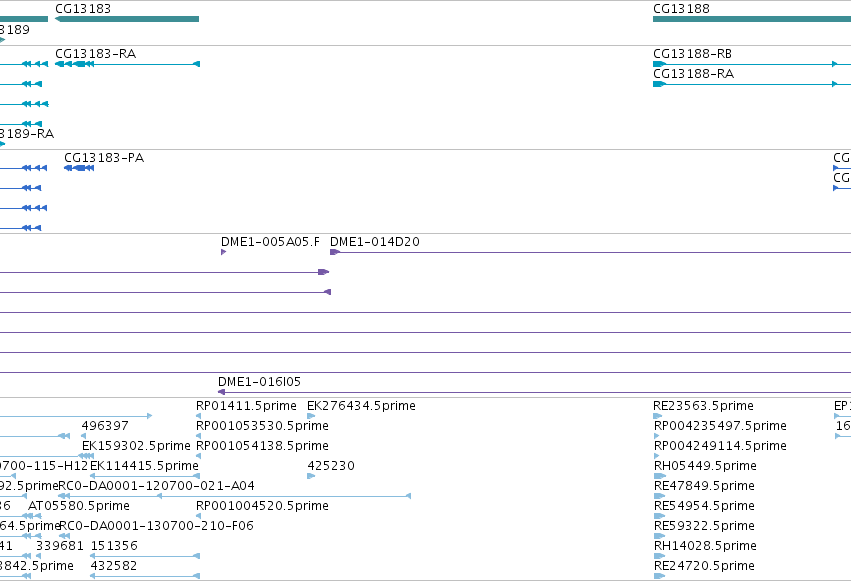Click the 339681 feature label
The width and height of the screenshot is (851, 581).
pyautogui.click(x=60, y=546)
